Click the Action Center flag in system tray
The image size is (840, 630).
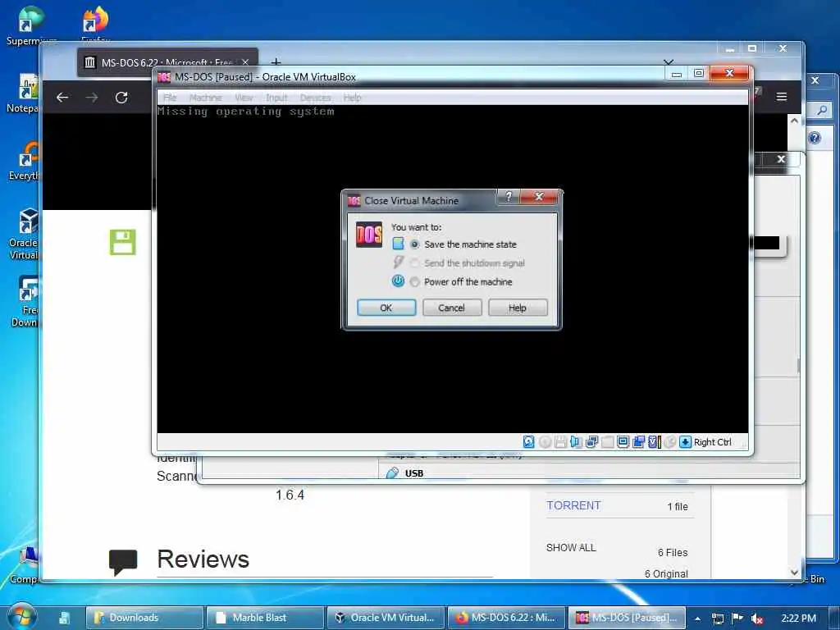click(x=737, y=618)
